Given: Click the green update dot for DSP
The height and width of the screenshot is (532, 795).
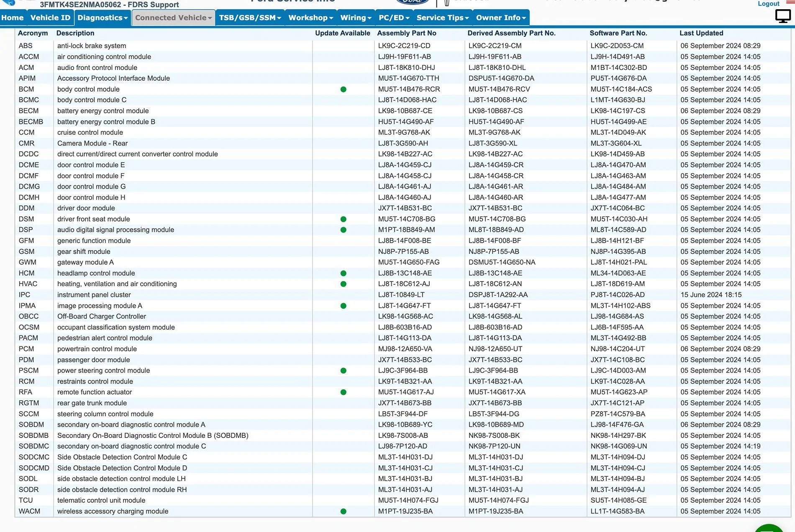Looking at the screenshot, I should click(344, 230).
